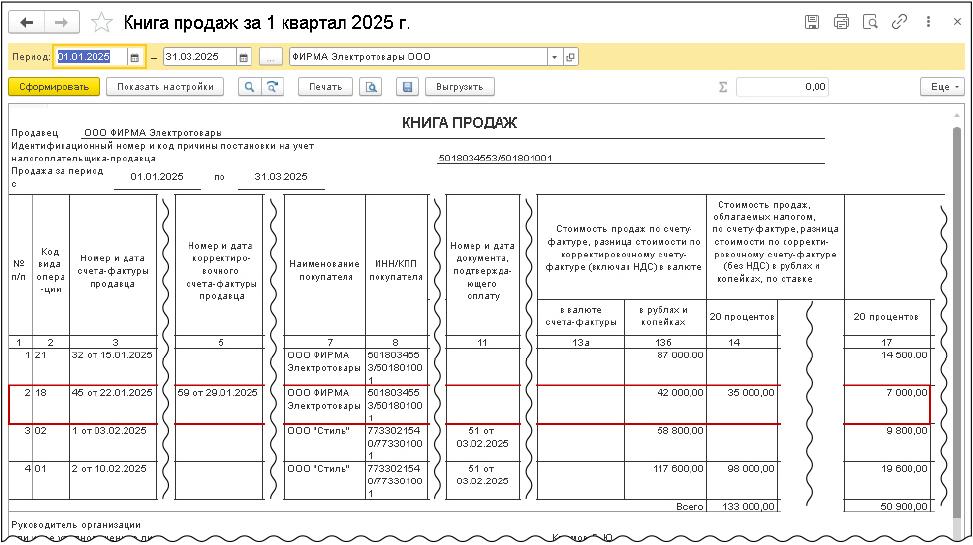Click the magnifier search icon in toolbar
Image resolution: width=973 pixels, height=545 pixels.
pyautogui.click(x=250, y=87)
